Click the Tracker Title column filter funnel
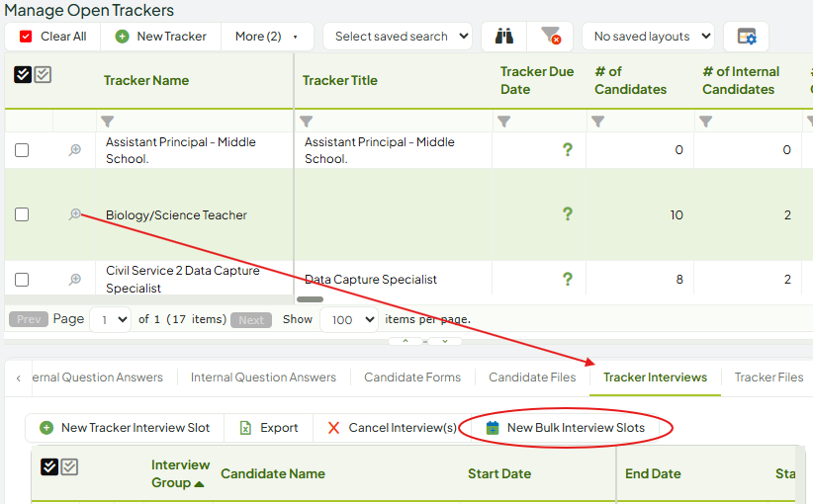813x504 pixels. coord(307,122)
